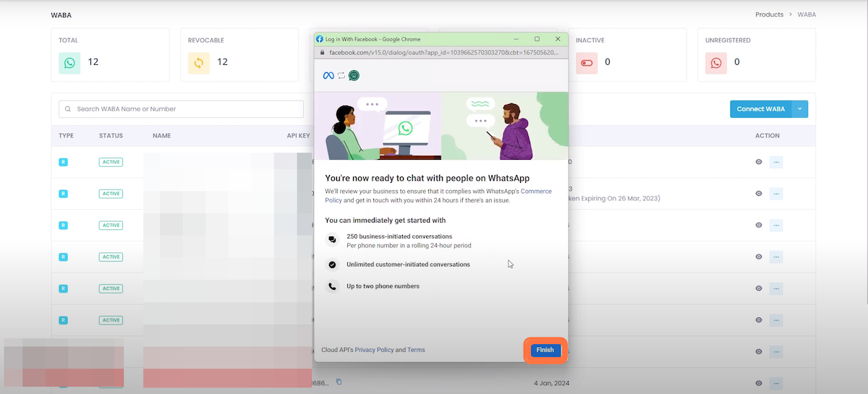
Task: Click the eye icon in the first table row
Action: click(x=759, y=162)
